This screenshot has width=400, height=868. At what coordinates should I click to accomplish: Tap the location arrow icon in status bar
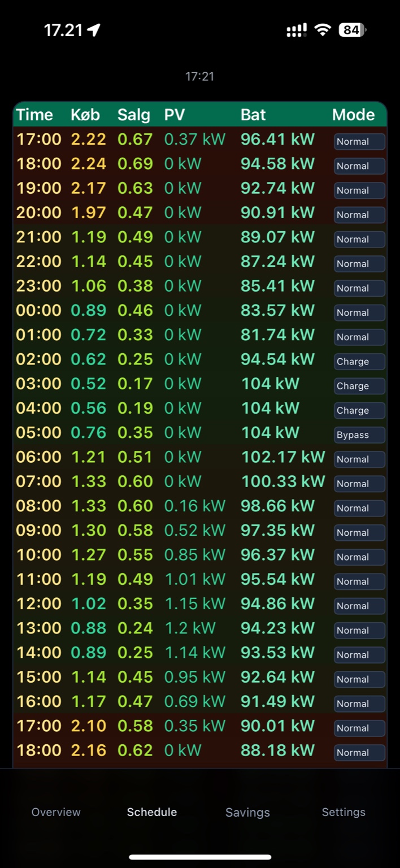tap(94, 31)
